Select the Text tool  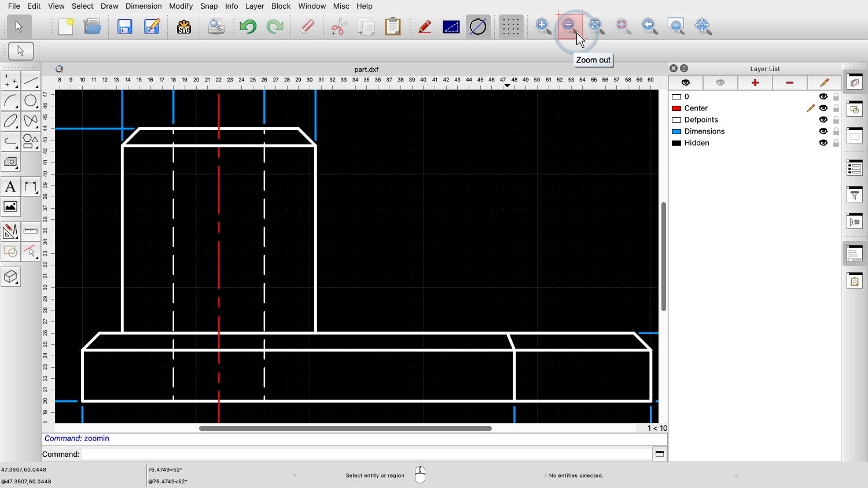[10, 186]
